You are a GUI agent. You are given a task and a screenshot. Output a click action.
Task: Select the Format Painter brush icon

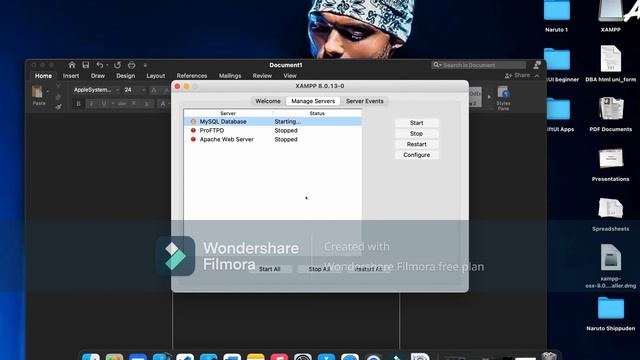(58, 107)
